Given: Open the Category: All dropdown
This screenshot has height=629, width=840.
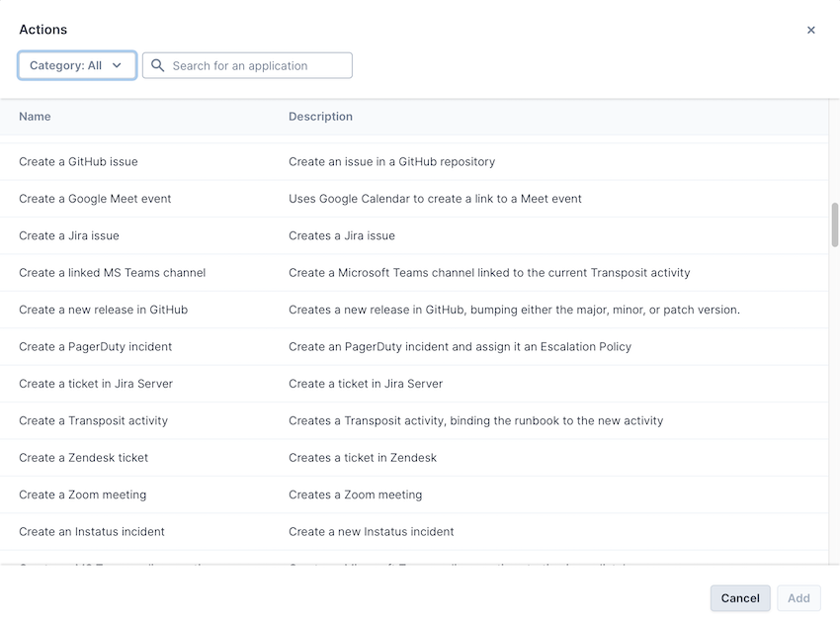Looking at the screenshot, I should [x=77, y=65].
